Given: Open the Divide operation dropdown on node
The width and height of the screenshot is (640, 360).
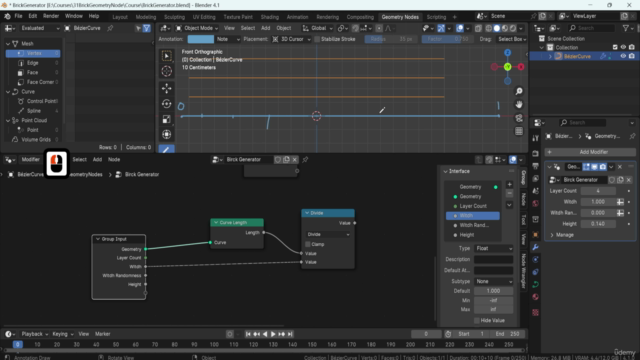Looking at the screenshot, I should (328, 234).
